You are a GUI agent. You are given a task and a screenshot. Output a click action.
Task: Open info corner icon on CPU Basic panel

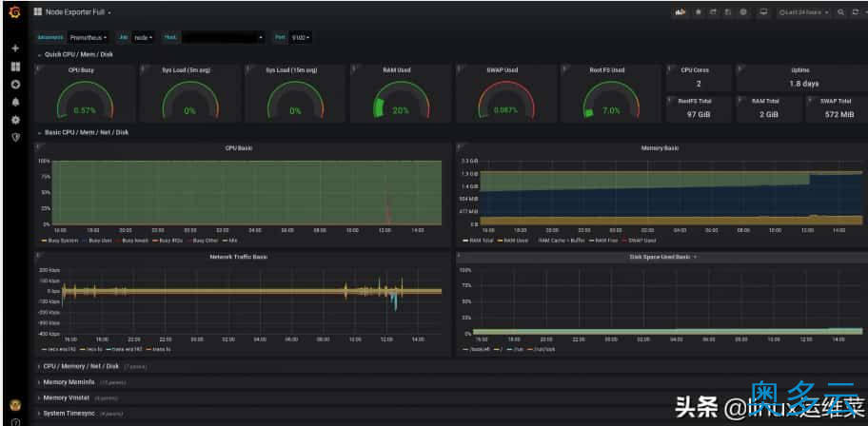pos(37,145)
